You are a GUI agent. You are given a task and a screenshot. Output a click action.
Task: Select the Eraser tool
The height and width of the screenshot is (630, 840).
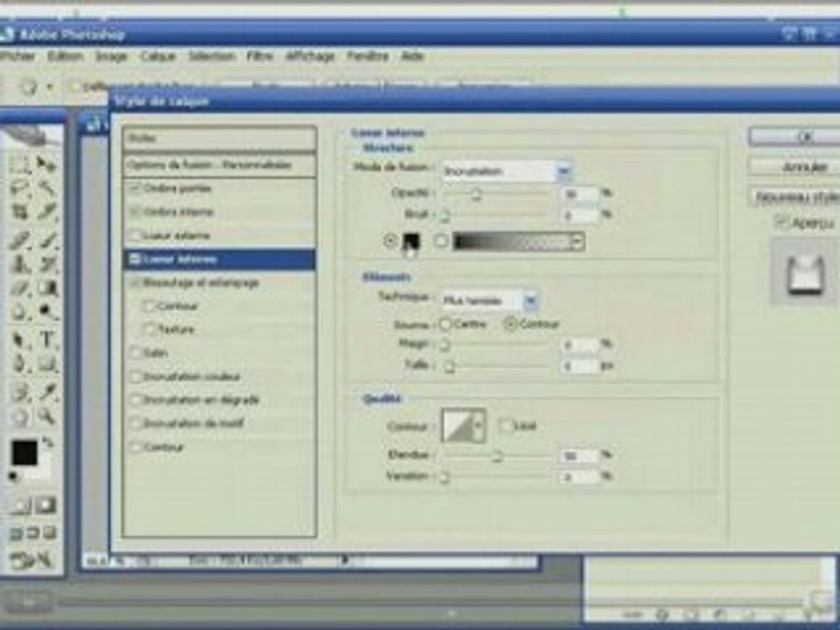20,288
